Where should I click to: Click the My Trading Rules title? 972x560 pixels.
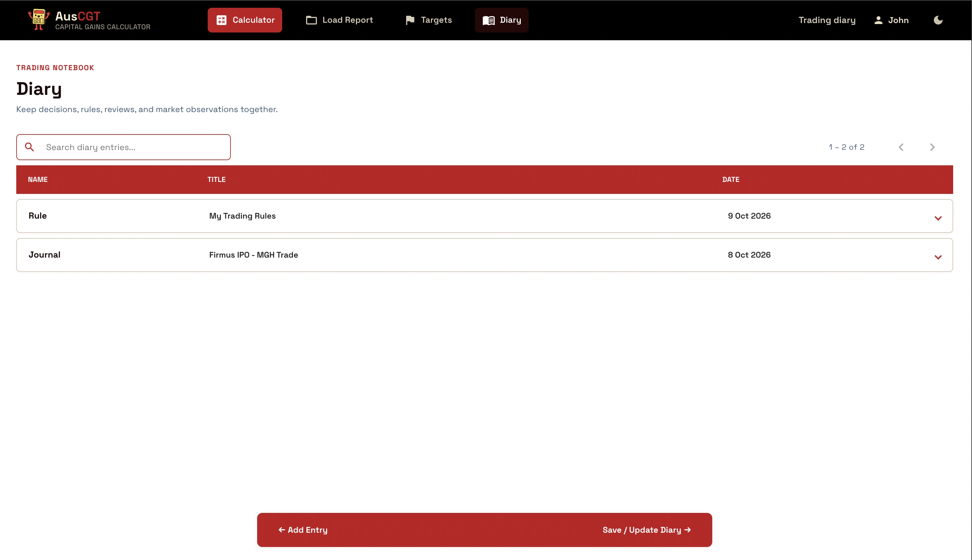pos(243,216)
